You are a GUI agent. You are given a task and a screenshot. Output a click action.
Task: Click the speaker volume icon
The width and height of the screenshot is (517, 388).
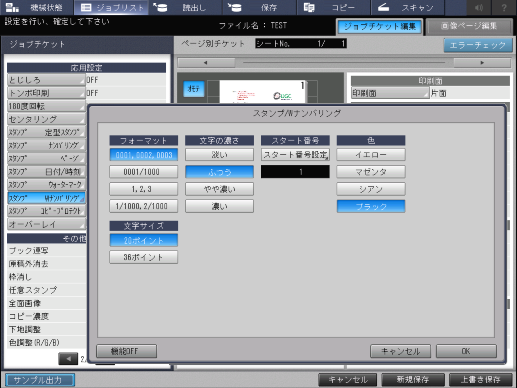(479, 7)
